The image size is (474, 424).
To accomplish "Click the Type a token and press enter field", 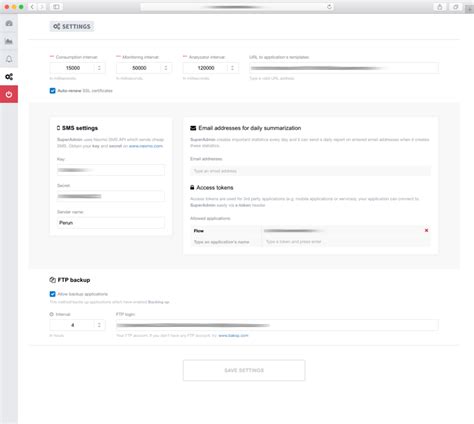I will pyautogui.click(x=346, y=242).
